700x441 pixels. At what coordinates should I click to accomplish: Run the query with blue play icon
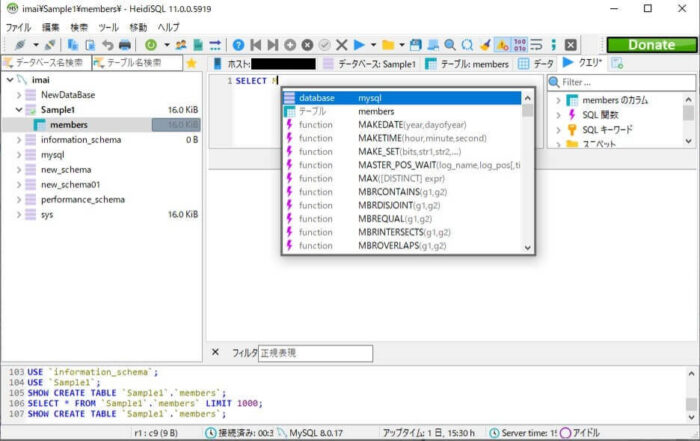coord(359,45)
